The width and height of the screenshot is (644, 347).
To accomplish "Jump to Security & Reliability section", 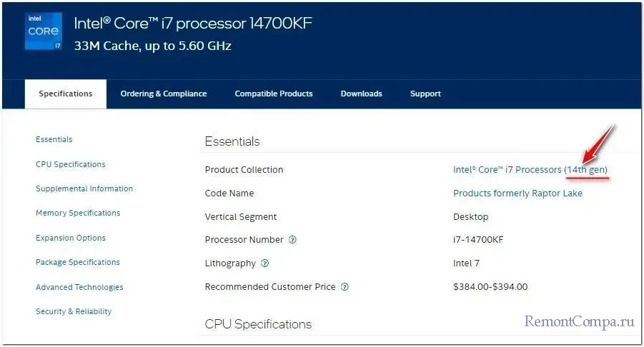I will (x=74, y=311).
